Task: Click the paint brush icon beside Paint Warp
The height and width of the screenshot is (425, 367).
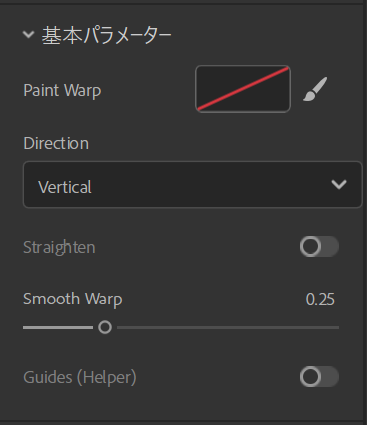Action: point(315,89)
